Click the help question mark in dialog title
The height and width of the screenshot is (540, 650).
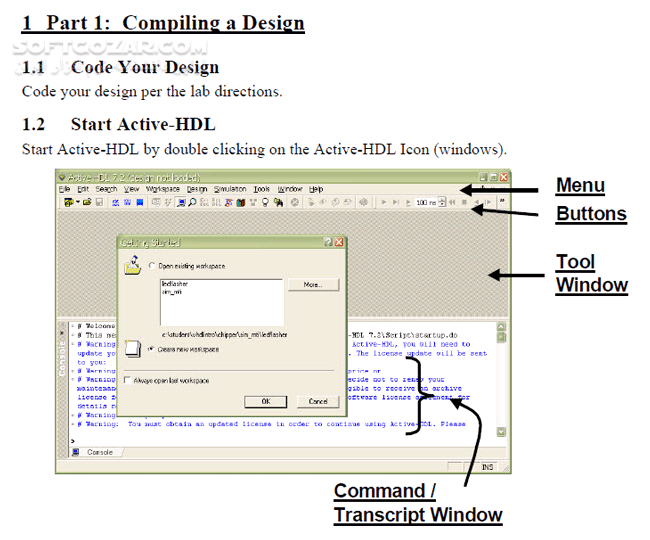coord(328,243)
